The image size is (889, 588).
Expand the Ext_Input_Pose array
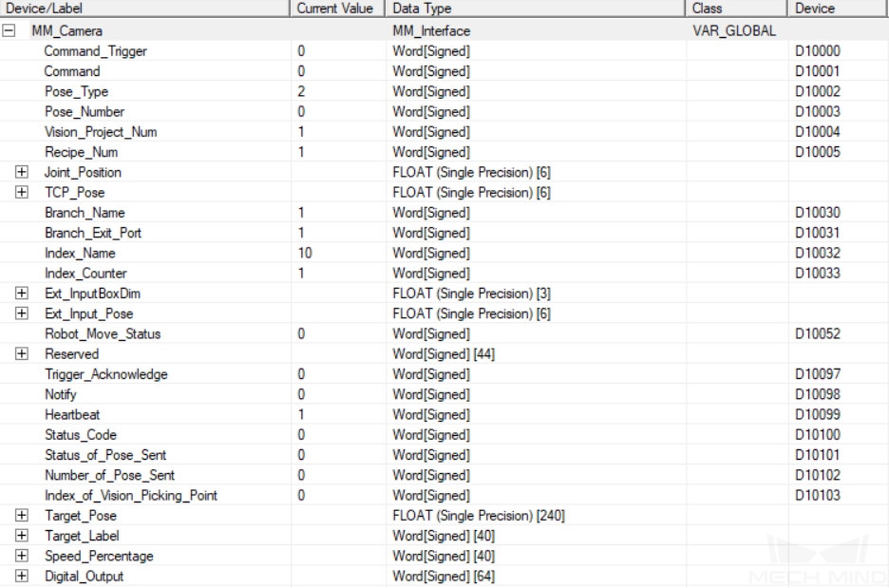coord(22,313)
